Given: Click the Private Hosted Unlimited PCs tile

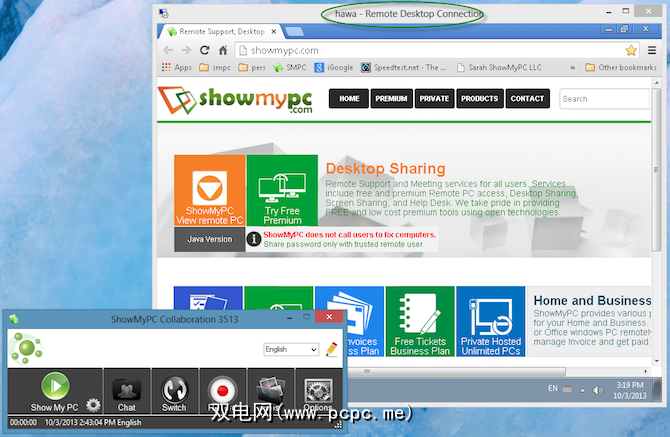Looking at the screenshot, I should [491, 321].
